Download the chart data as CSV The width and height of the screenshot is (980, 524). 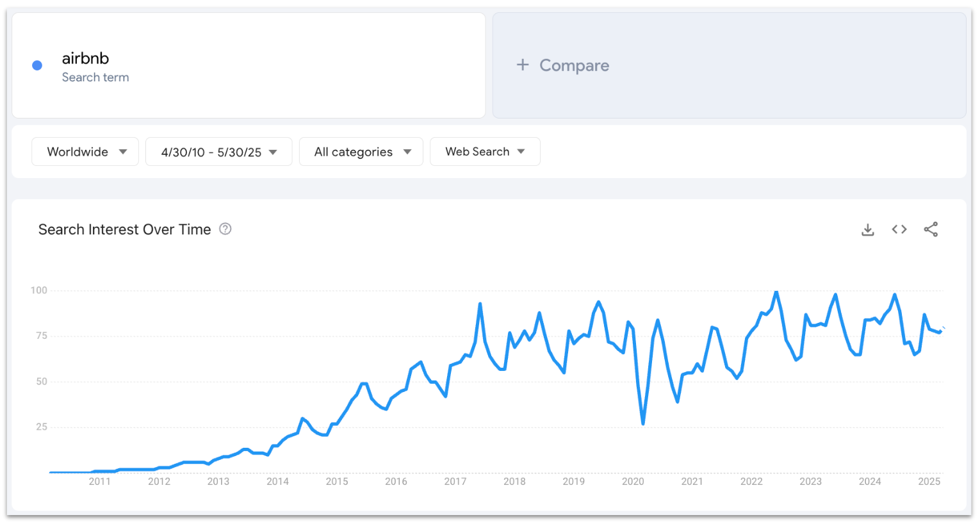coord(868,229)
